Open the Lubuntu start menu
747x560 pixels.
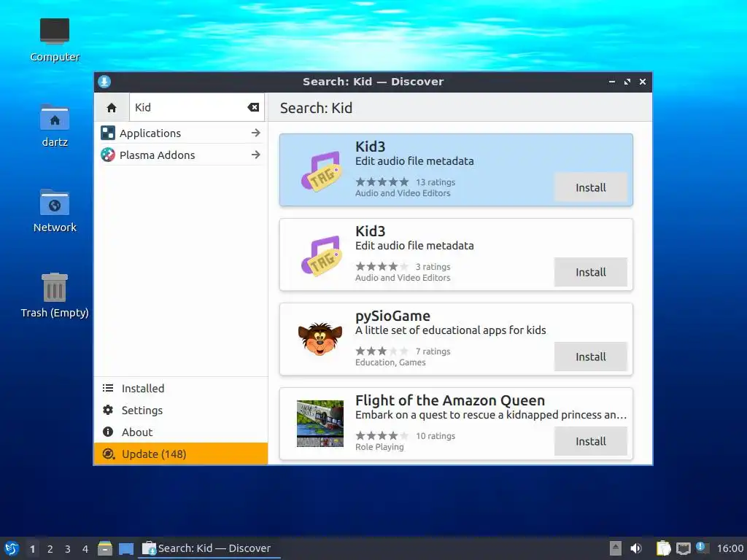pyautogui.click(x=12, y=548)
